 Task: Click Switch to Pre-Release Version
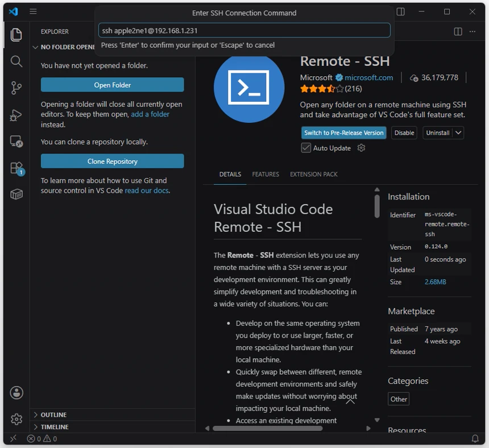pos(343,133)
